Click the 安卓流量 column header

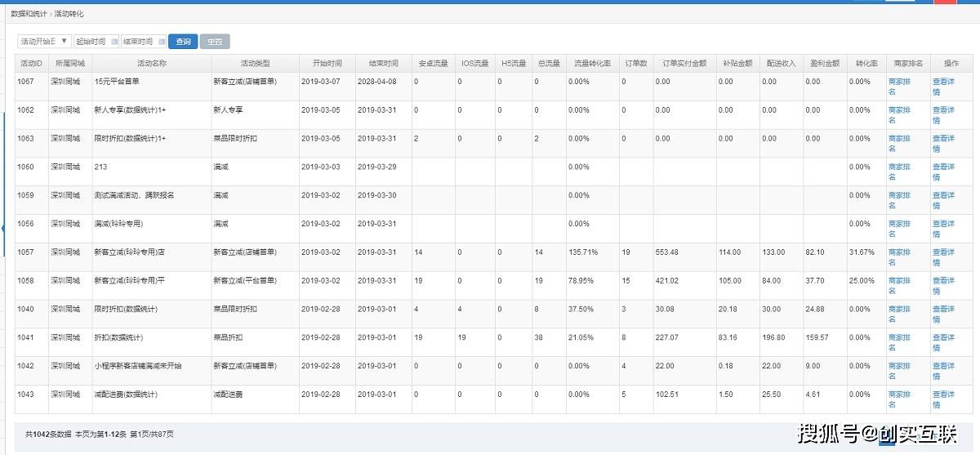[x=433, y=63]
